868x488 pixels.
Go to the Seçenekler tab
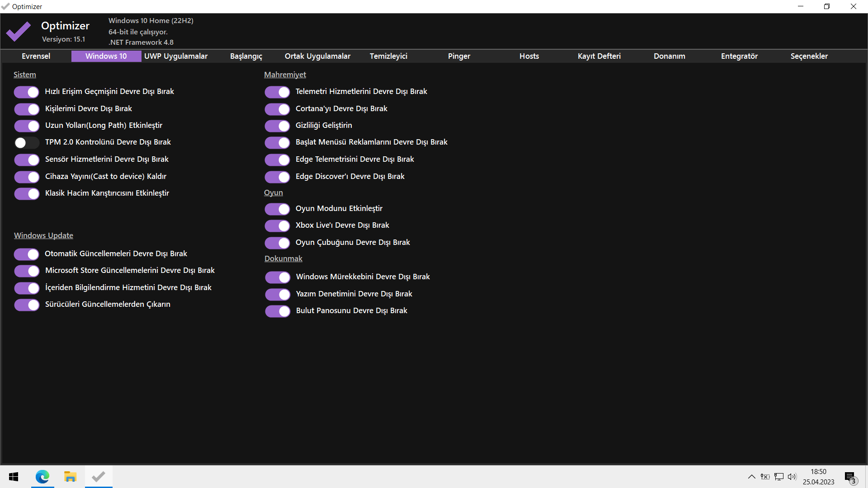[x=809, y=56]
